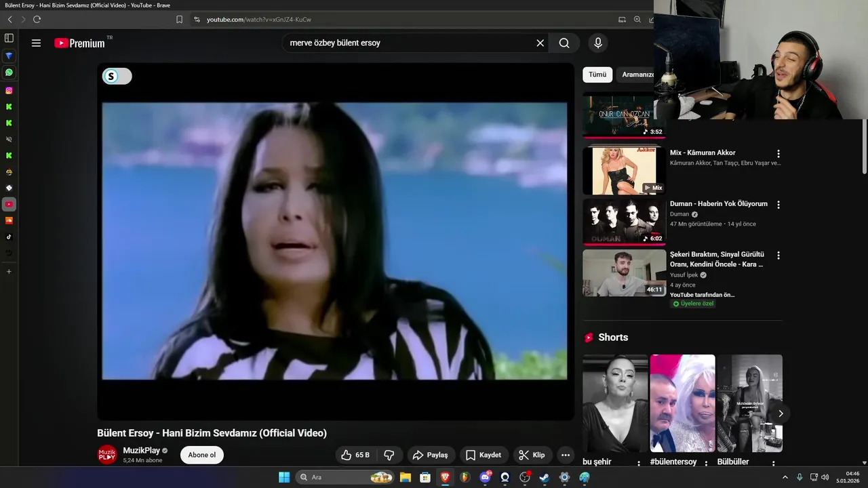The height and width of the screenshot is (488, 868).
Task: Open the Windows Start menu
Action: (284, 477)
